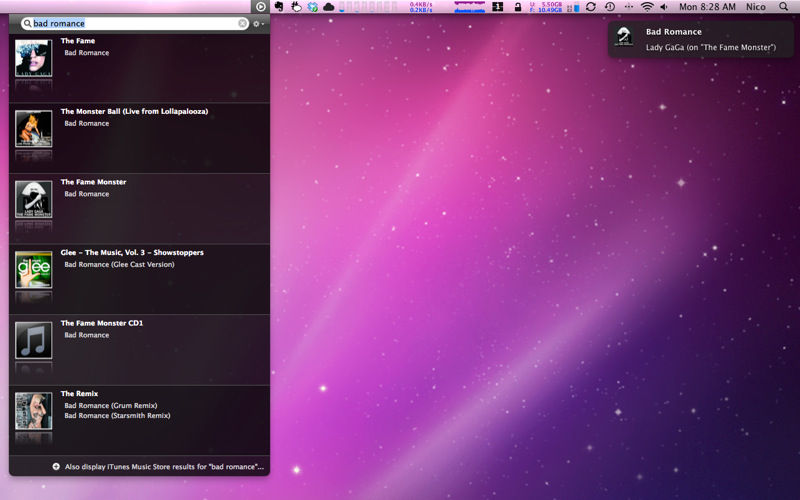Play Bad Romance under The Fame
This screenshot has height=500, width=800.
pos(87,53)
